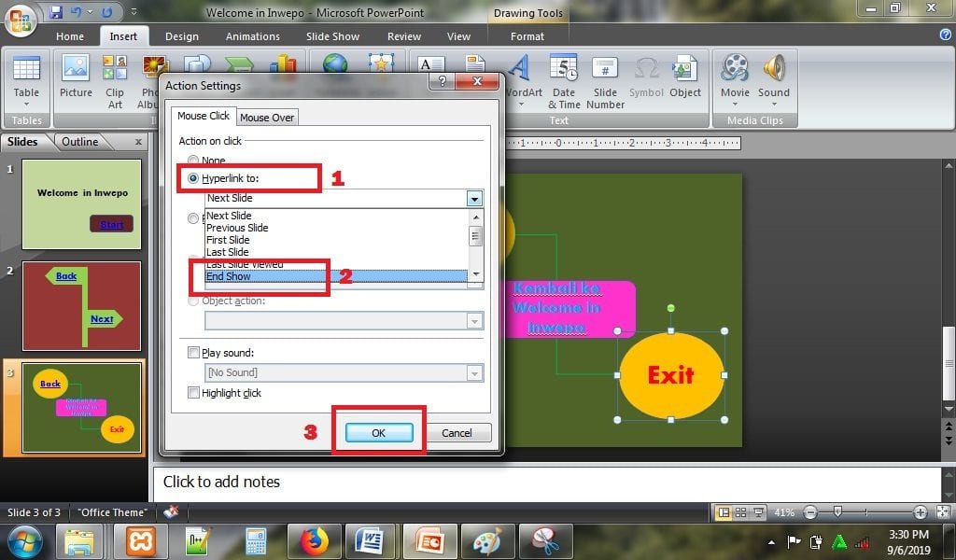The image size is (956, 560).
Task: Click the hyperlink list scrollbar thumb
Action: [475, 236]
